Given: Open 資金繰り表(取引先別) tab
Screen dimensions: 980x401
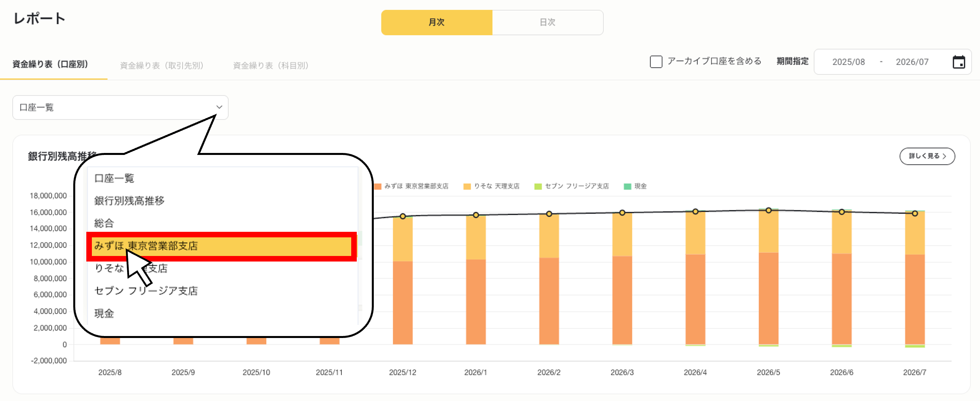Looking at the screenshot, I should pos(162,65).
